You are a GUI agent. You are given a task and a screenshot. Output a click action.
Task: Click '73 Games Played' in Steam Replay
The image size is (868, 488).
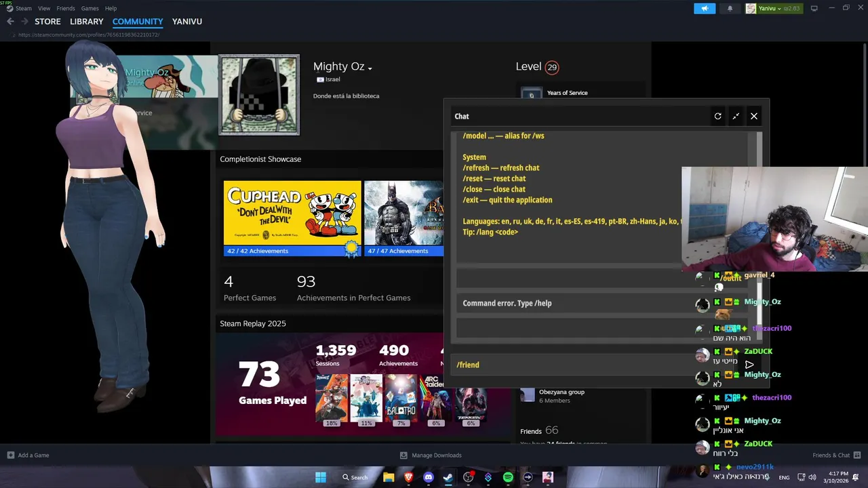(273, 382)
